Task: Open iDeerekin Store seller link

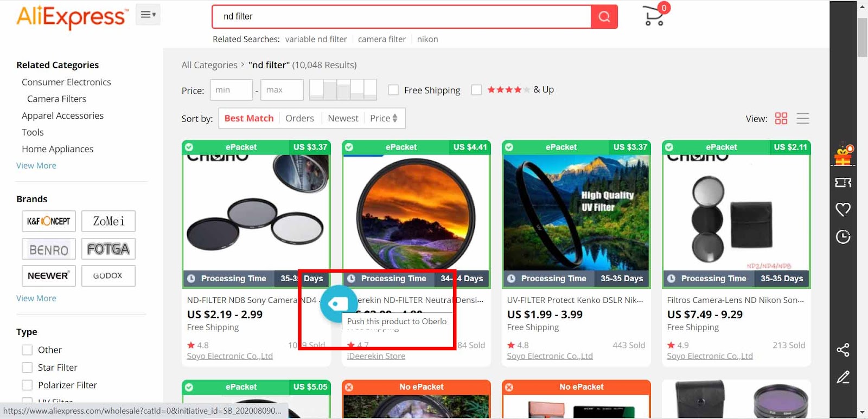Action: point(376,356)
